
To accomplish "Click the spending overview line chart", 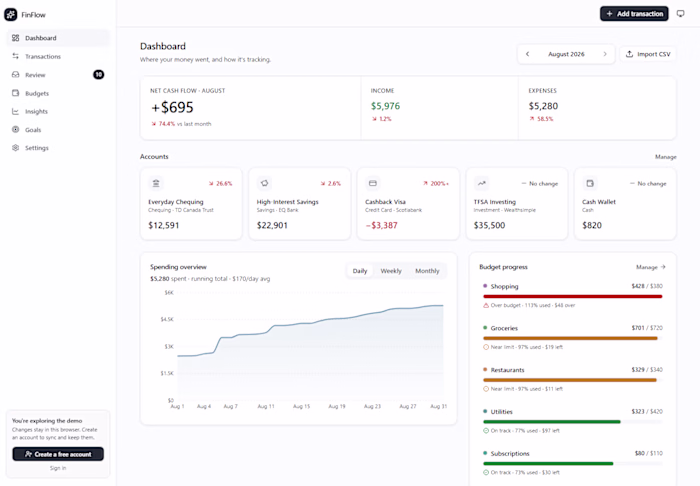I will pyautogui.click(x=310, y=346).
